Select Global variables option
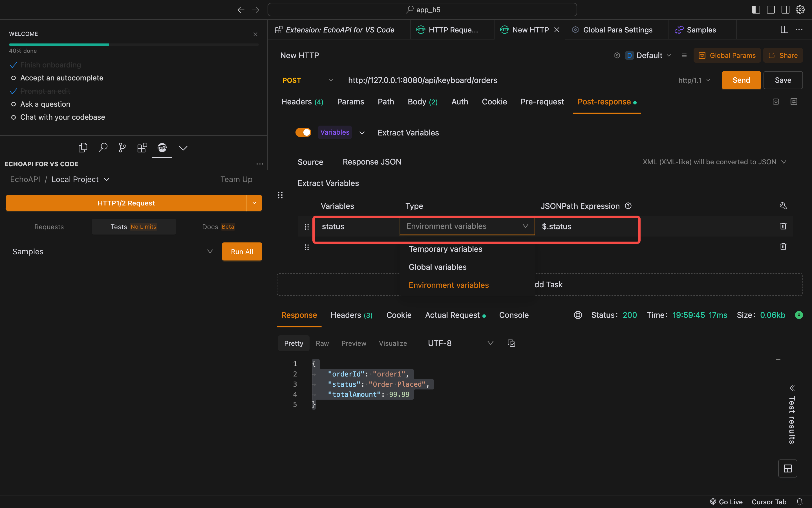Image resolution: width=812 pixels, height=508 pixels. [438, 267]
